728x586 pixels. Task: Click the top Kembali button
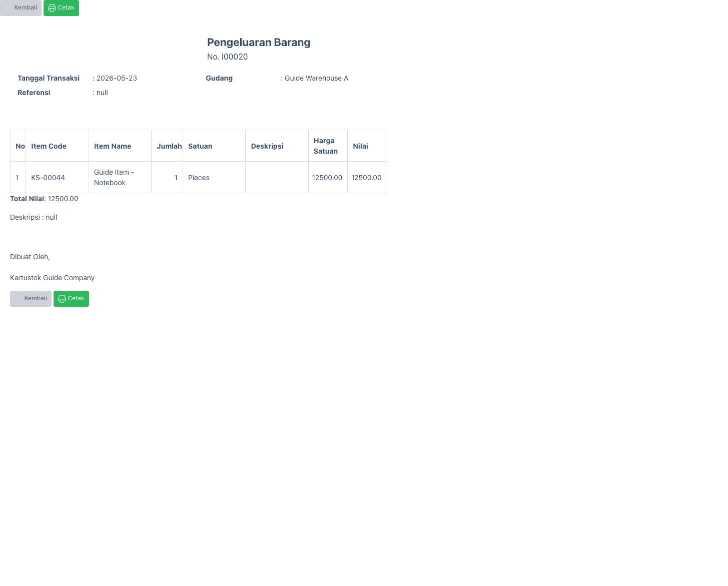21,8
